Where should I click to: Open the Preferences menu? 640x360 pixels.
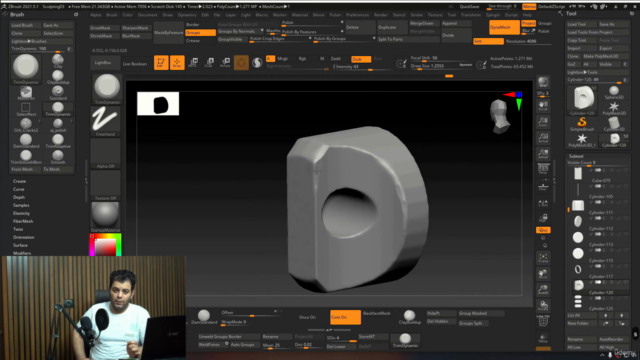pyautogui.click(x=357, y=15)
